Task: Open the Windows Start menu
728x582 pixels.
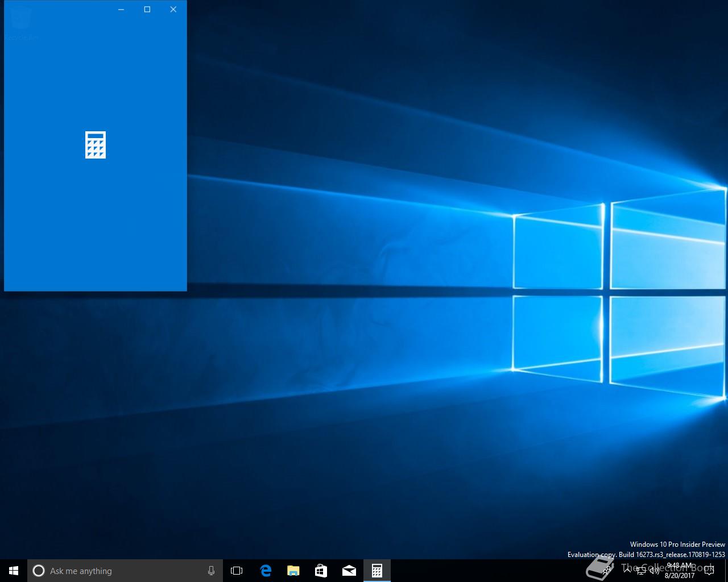Action: (14, 571)
